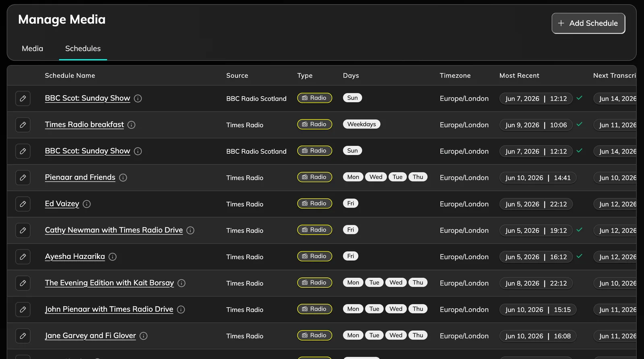Click the plus icon in Add Schedule
The image size is (644, 359).
561,23
